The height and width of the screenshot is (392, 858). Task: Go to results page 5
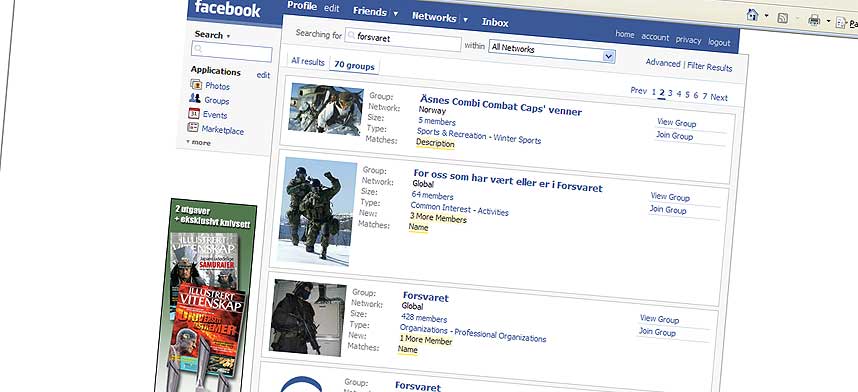tap(687, 95)
